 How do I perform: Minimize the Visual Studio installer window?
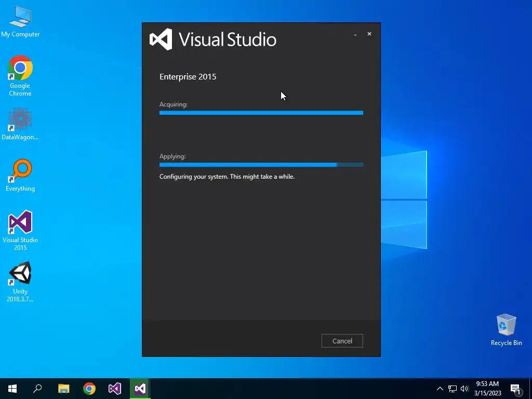[x=355, y=34]
